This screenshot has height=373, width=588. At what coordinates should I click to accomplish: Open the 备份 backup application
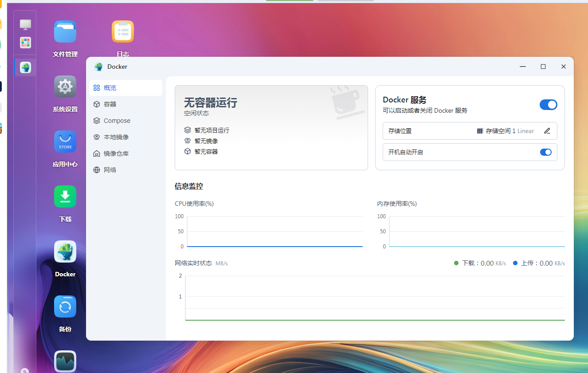pyautogui.click(x=65, y=306)
